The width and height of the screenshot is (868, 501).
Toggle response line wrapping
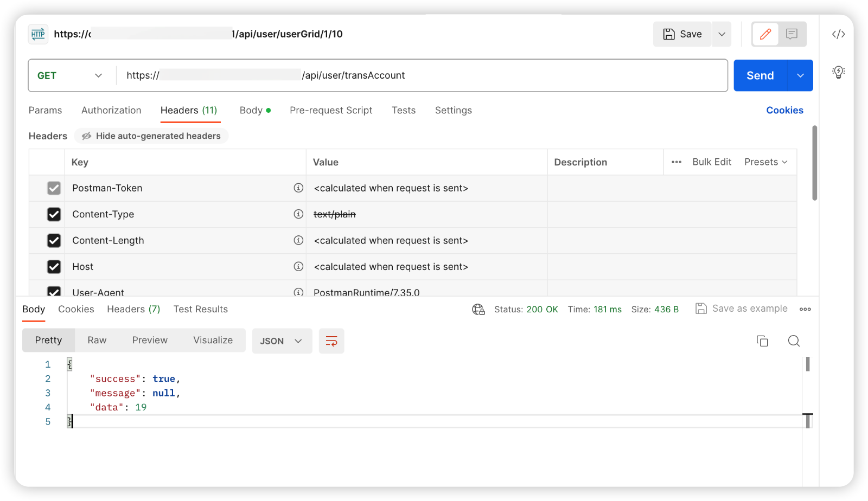pyautogui.click(x=331, y=341)
